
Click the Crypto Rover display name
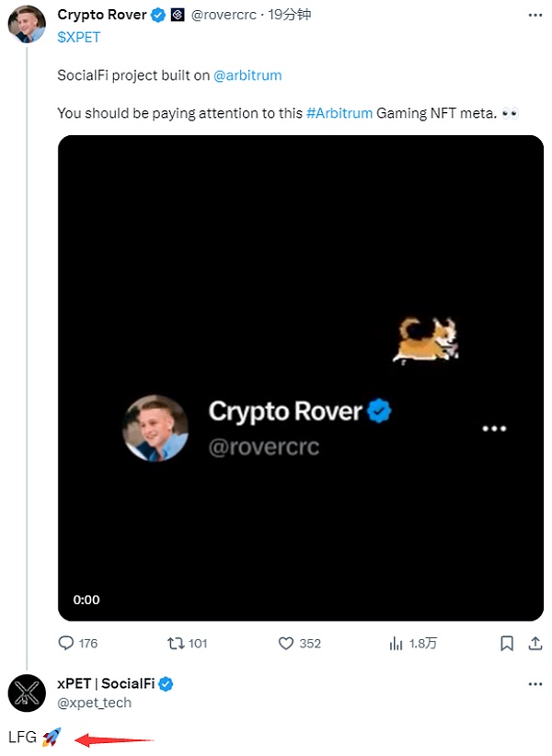(101, 14)
